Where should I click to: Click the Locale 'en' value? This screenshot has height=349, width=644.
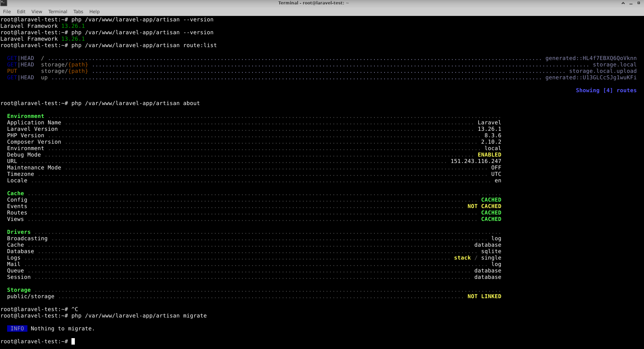click(498, 181)
